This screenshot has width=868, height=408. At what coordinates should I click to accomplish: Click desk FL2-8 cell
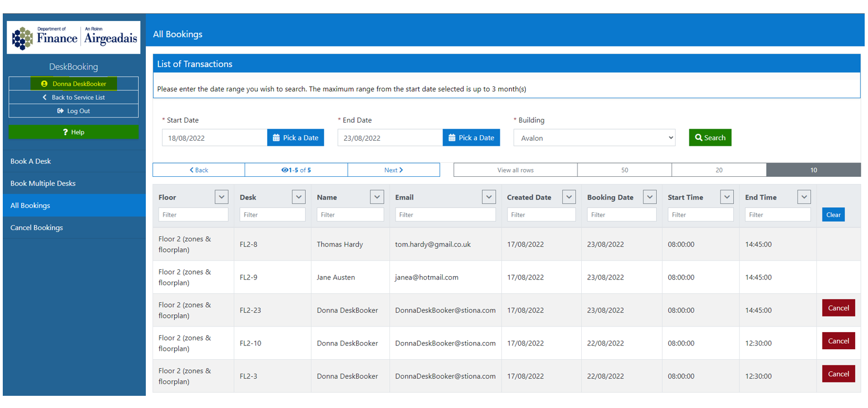coord(272,244)
